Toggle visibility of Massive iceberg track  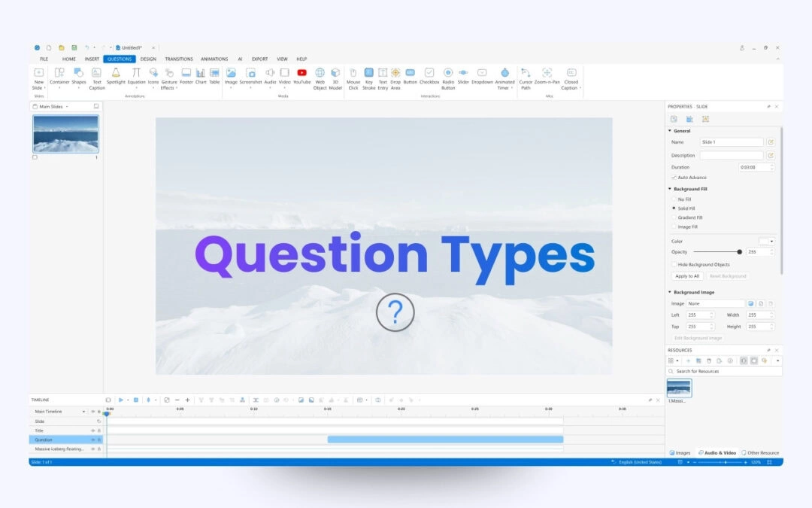[93, 449]
